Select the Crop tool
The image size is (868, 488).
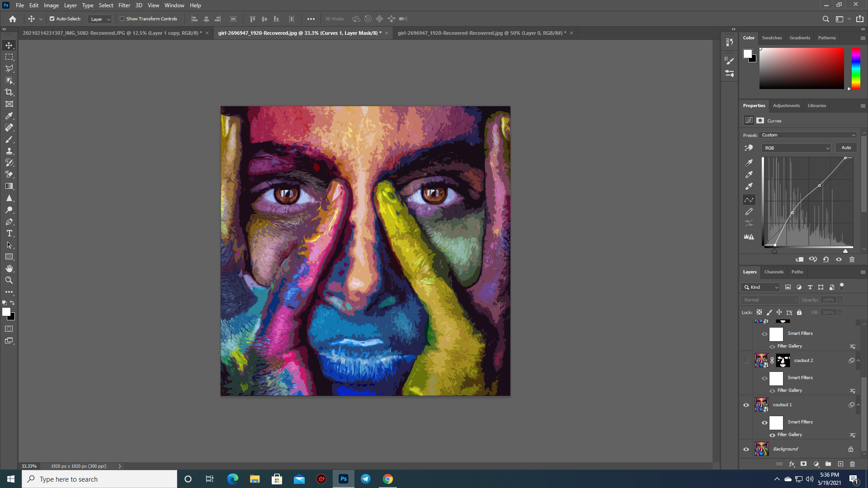9,92
